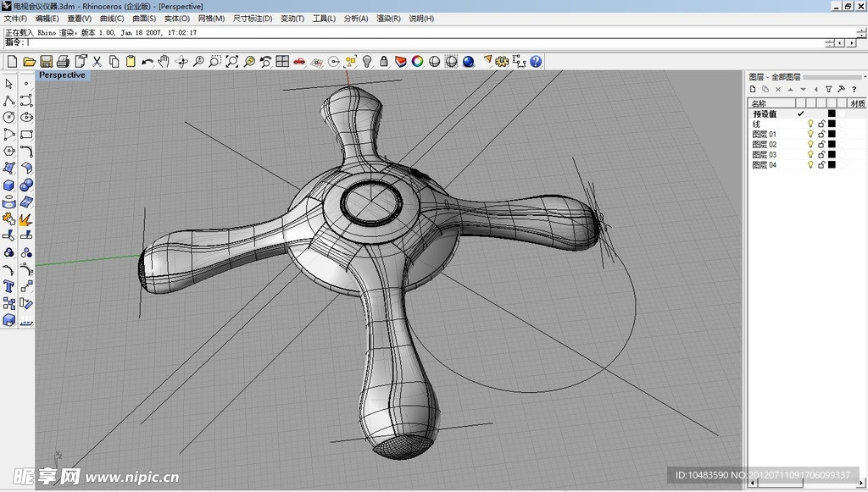Select the Pan hand tool
Image resolution: width=868 pixels, height=492 pixels.
click(164, 62)
